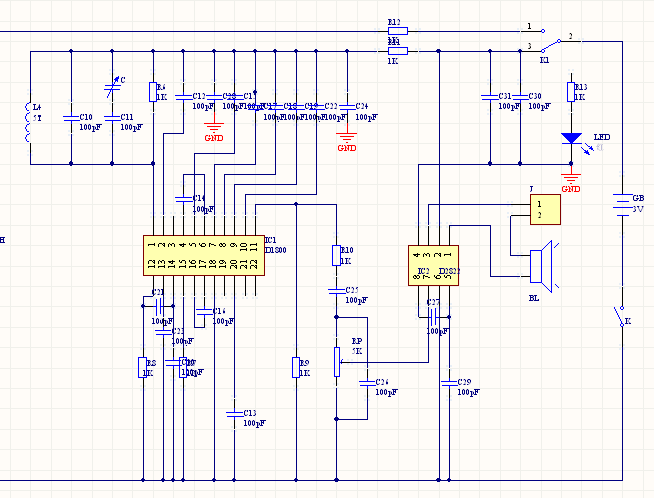Image resolution: width=654 pixels, height=498 pixels.
Task: Select resistor R4 near the top left
Action: coord(152,92)
